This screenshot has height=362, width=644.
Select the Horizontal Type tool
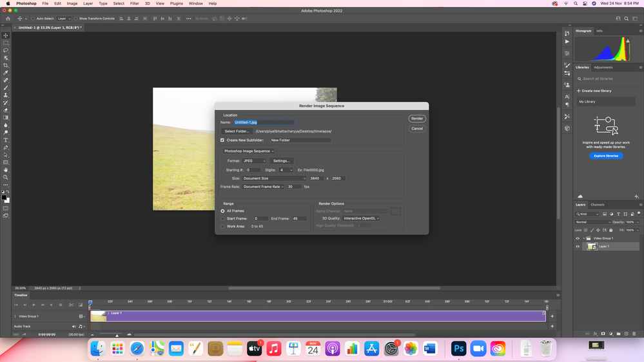[6, 140]
